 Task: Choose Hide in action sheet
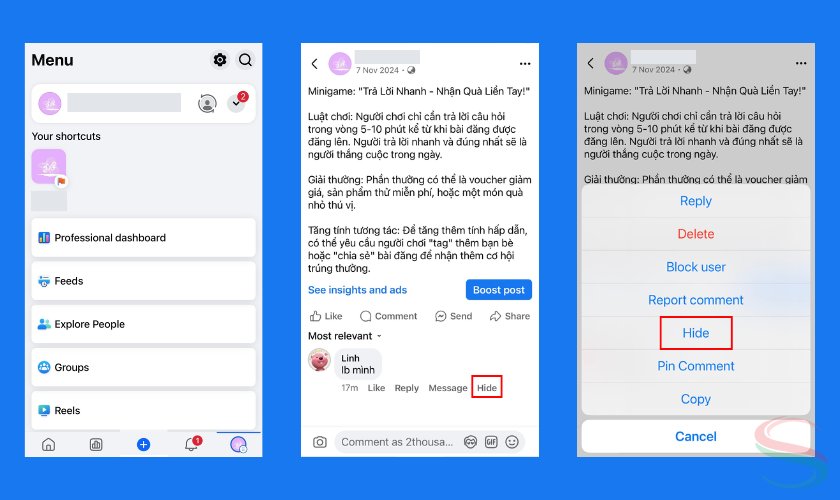pos(695,333)
